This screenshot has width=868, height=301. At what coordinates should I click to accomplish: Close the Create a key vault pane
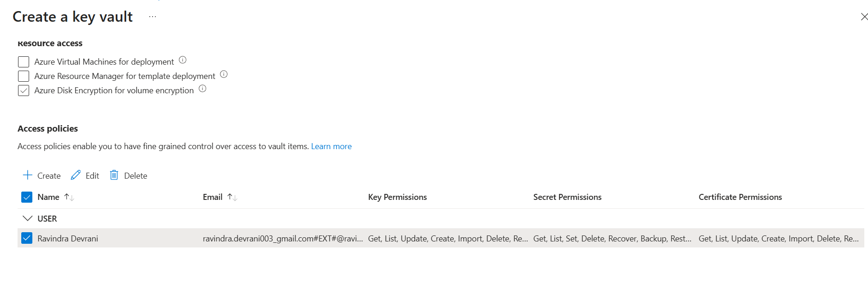pyautogui.click(x=864, y=17)
